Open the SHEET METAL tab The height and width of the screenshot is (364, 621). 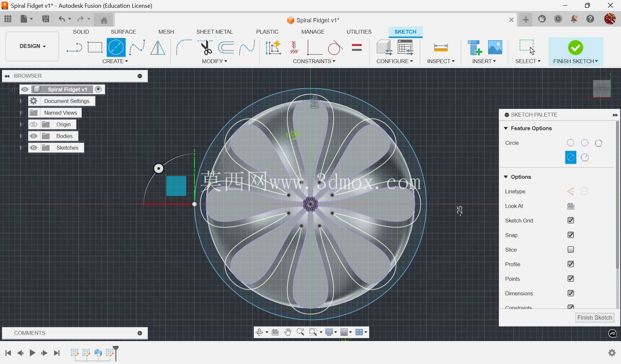(x=215, y=32)
